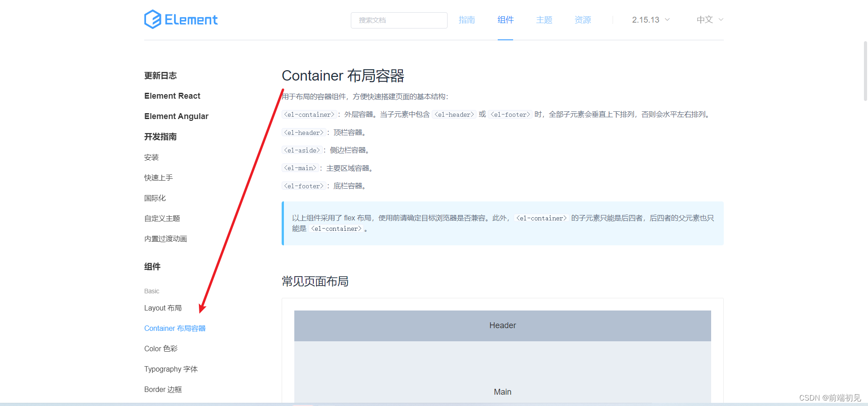Click the 组件 sidebar group heading

[152, 267]
